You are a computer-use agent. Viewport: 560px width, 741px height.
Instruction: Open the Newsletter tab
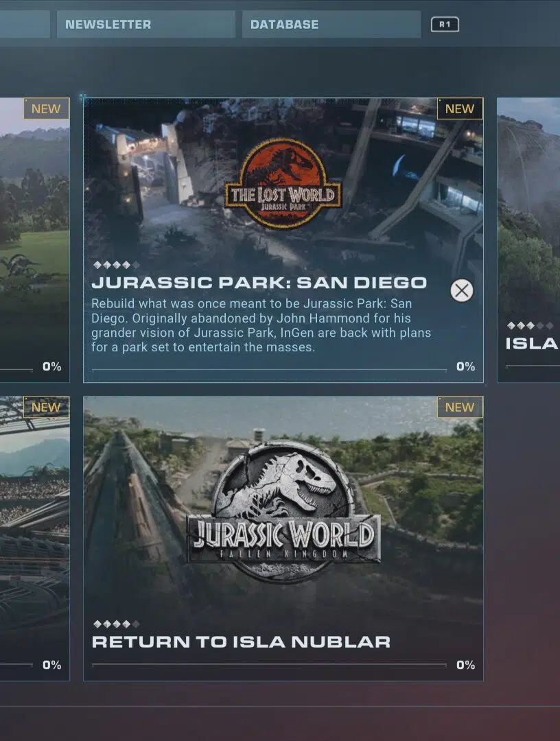tap(146, 24)
